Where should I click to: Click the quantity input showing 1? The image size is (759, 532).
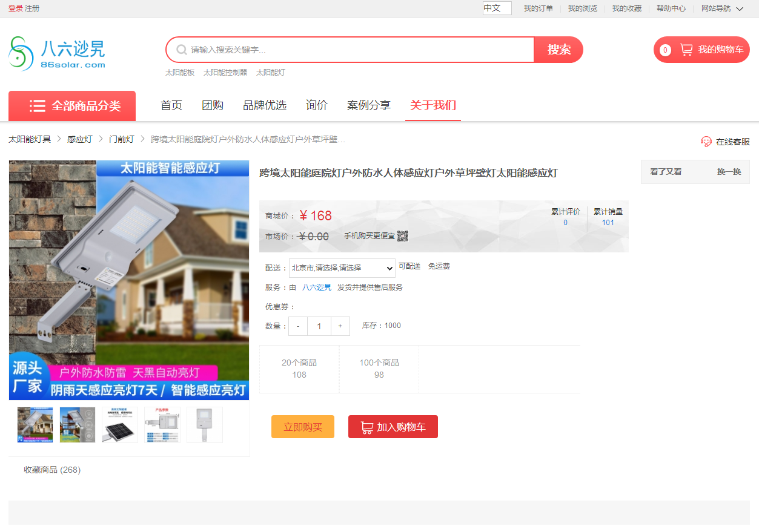319,326
